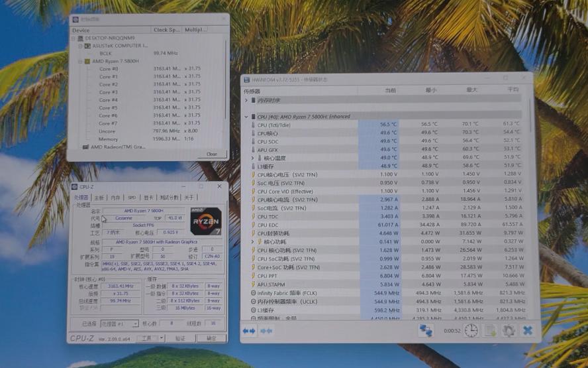Collapse the ASUSTeK COMPUTER tree node

click(x=80, y=46)
